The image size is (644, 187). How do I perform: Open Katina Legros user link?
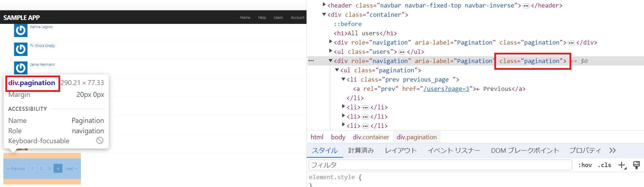(41, 27)
